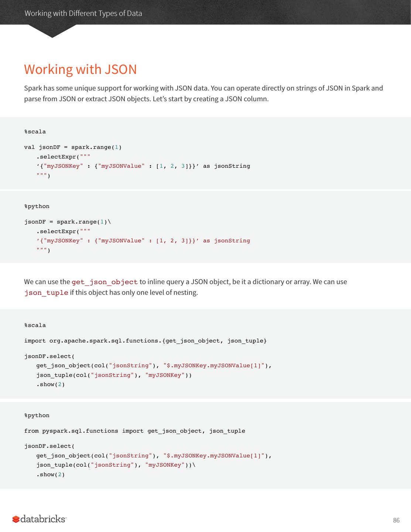Select the "Working with JSON" orange heading
411x532 pixels.
81,69
